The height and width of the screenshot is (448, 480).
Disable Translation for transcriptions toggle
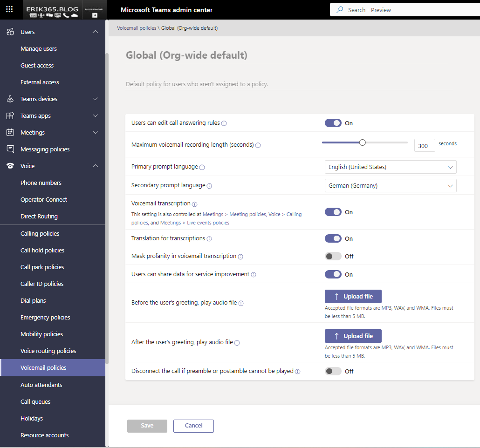click(333, 238)
